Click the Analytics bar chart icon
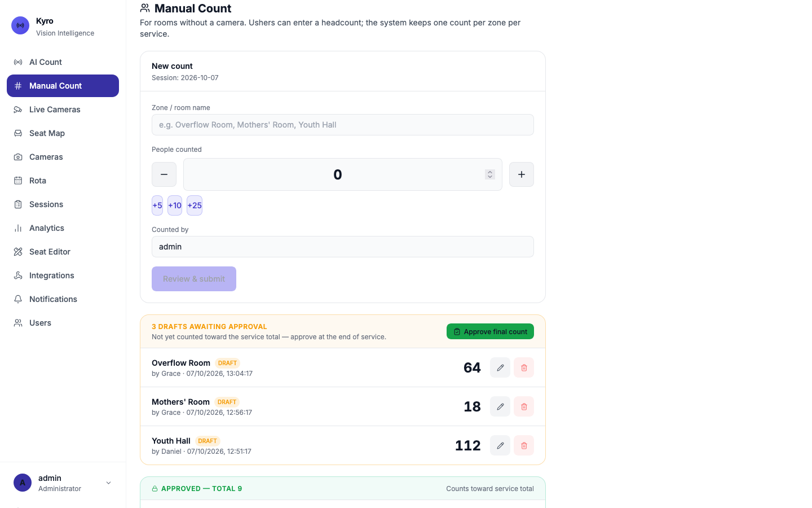This screenshot has width=812, height=508. (18, 228)
